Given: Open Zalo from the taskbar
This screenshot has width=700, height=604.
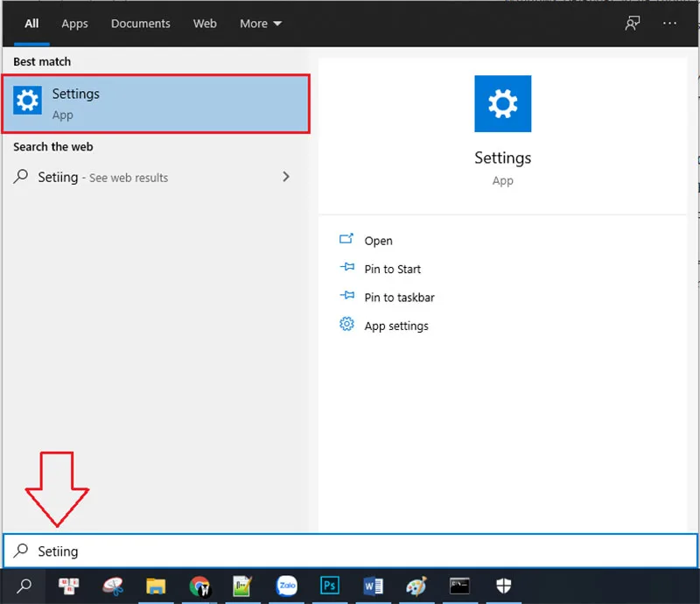Looking at the screenshot, I should [x=287, y=586].
